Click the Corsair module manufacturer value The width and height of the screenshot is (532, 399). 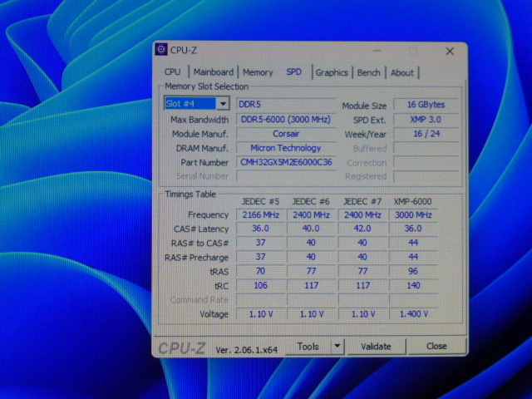pyautogui.click(x=286, y=134)
